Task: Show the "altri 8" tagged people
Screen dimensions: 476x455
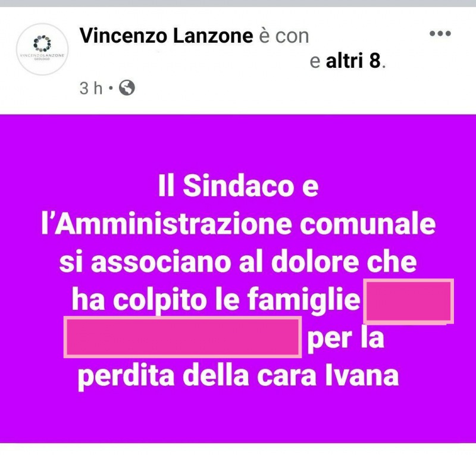Action: pyautogui.click(x=353, y=61)
